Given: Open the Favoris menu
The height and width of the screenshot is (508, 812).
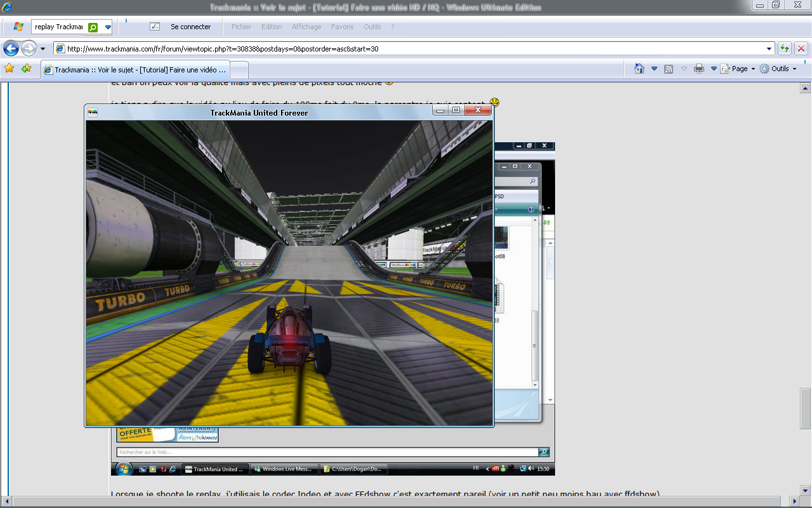Looking at the screenshot, I should tap(343, 27).
